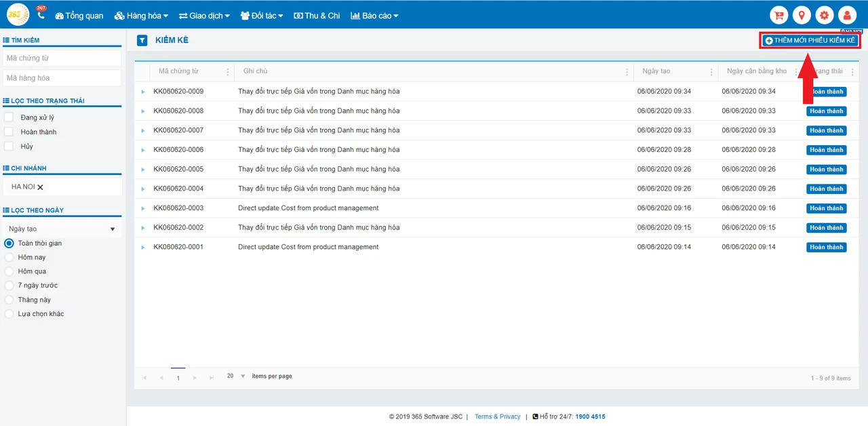
Task: Click support hotline 1900 4515
Action: (x=590, y=417)
